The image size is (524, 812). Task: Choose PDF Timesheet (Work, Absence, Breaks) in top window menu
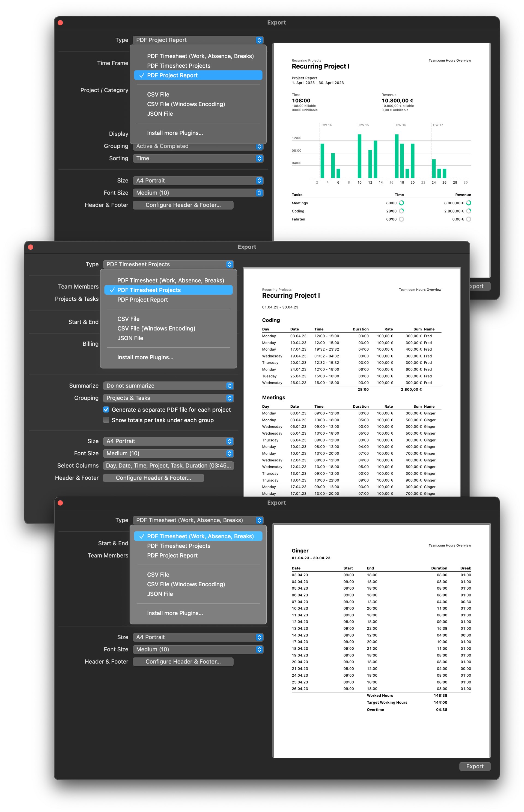(x=198, y=56)
